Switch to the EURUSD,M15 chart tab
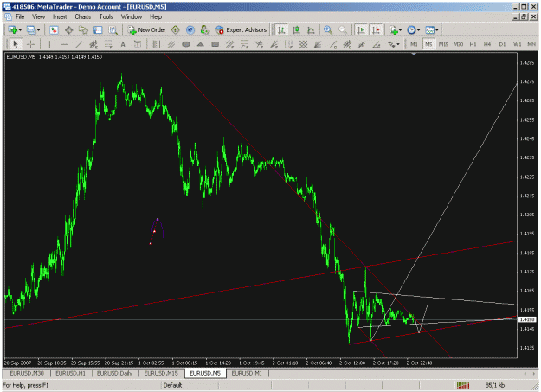541x392 pixels. tap(161, 373)
